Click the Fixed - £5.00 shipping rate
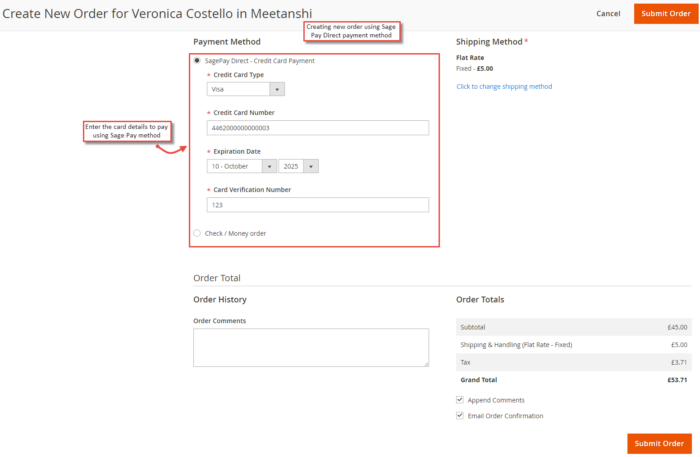Viewport: 700px width, 457px height. [x=475, y=68]
